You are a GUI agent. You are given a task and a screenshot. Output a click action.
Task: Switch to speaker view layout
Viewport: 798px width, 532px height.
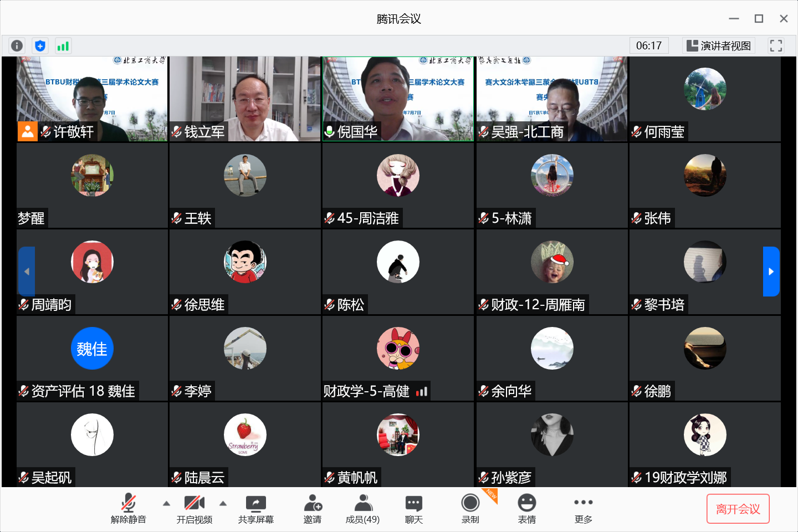point(719,45)
